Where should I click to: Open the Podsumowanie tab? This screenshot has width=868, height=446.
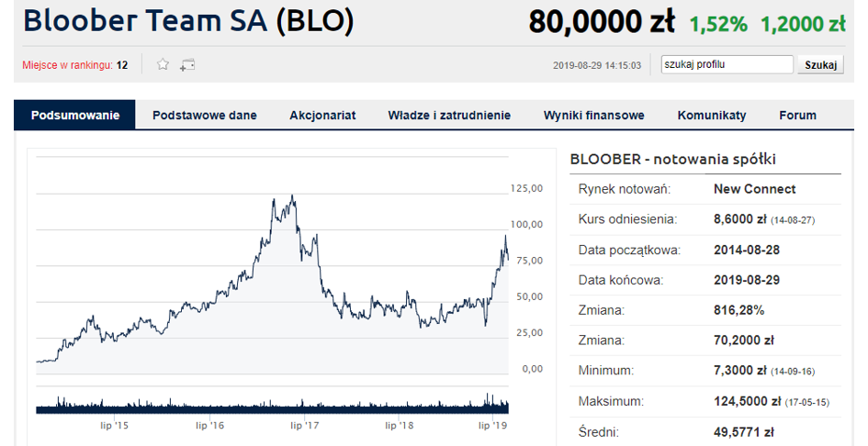[x=74, y=115]
